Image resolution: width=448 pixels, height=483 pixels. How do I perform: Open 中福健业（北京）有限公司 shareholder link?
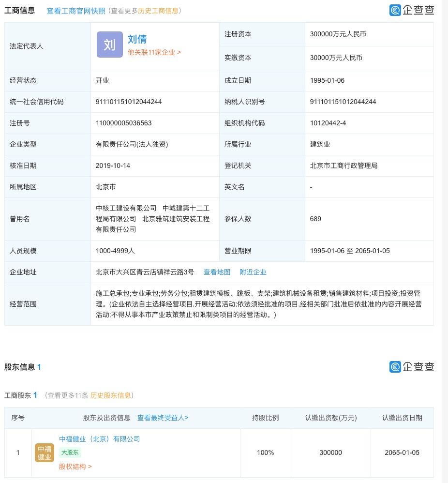tap(100, 439)
